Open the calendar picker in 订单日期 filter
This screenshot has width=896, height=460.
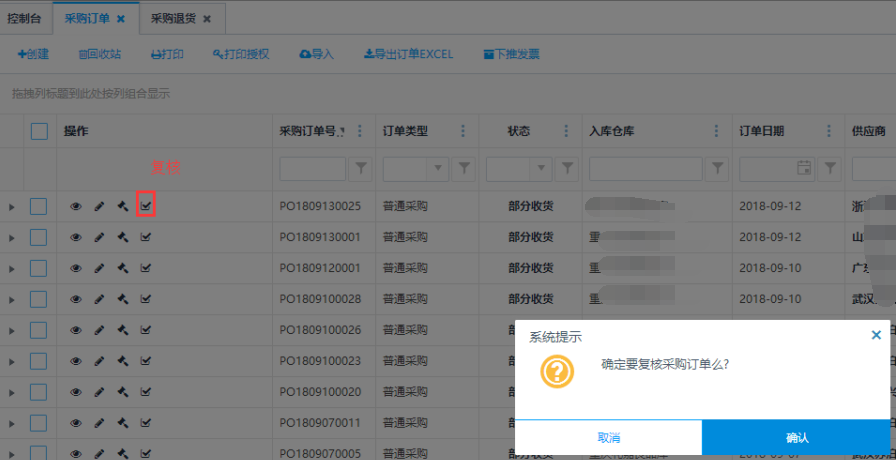tap(803, 169)
